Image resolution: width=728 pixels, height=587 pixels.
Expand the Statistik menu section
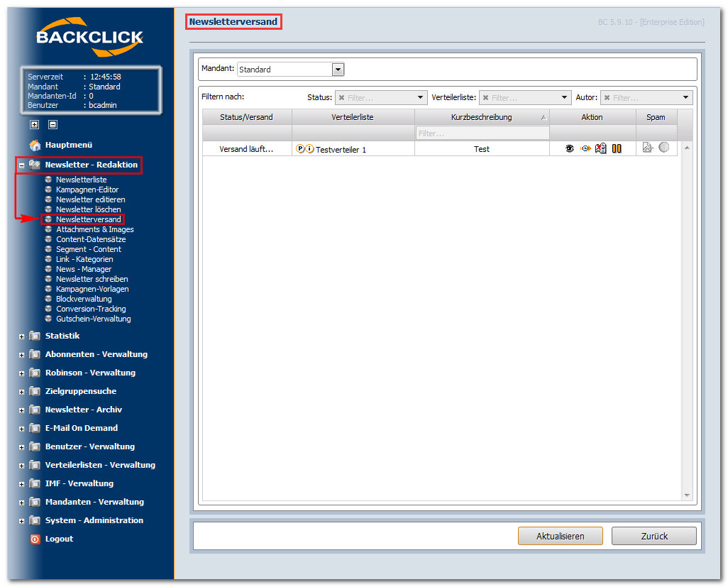pyautogui.click(x=22, y=336)
